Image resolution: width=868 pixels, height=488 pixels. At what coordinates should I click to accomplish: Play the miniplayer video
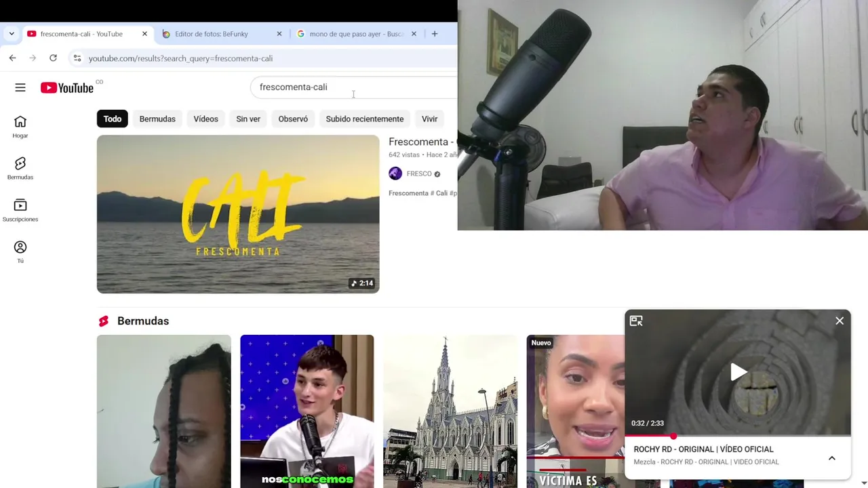point(738,371)
